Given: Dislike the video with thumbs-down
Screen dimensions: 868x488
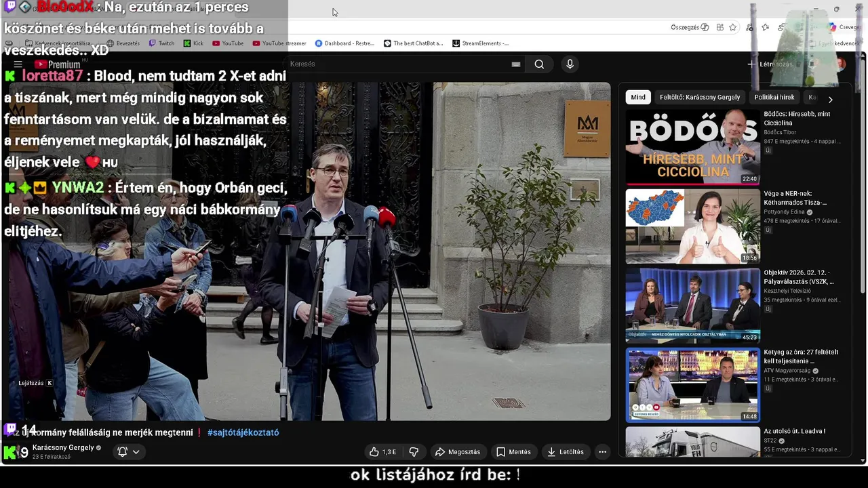Looking at the screenshot, I should (x=414, y=452).
